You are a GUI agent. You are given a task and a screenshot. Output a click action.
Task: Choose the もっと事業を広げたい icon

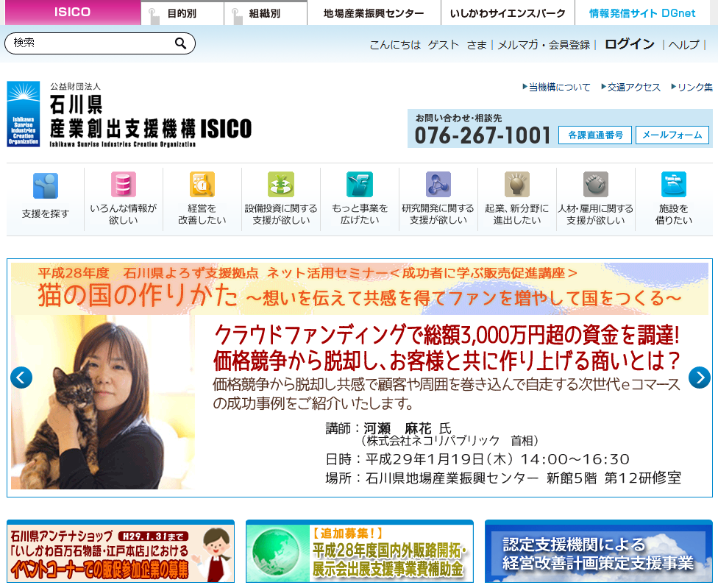click(360, 185)
